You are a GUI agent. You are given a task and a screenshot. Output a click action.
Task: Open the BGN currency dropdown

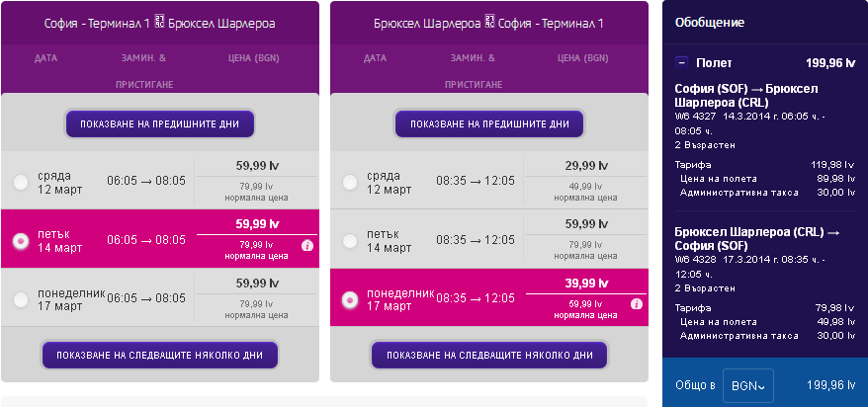(x=747, y=384)
